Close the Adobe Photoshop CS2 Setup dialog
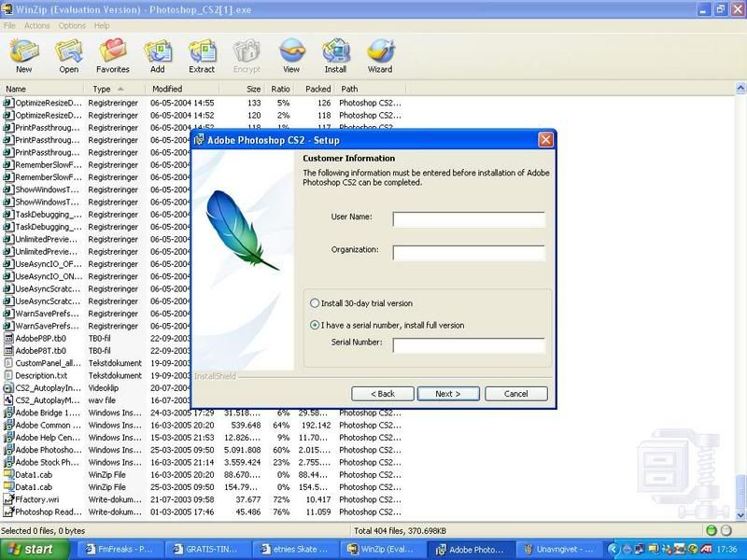 tap(545, 140)
